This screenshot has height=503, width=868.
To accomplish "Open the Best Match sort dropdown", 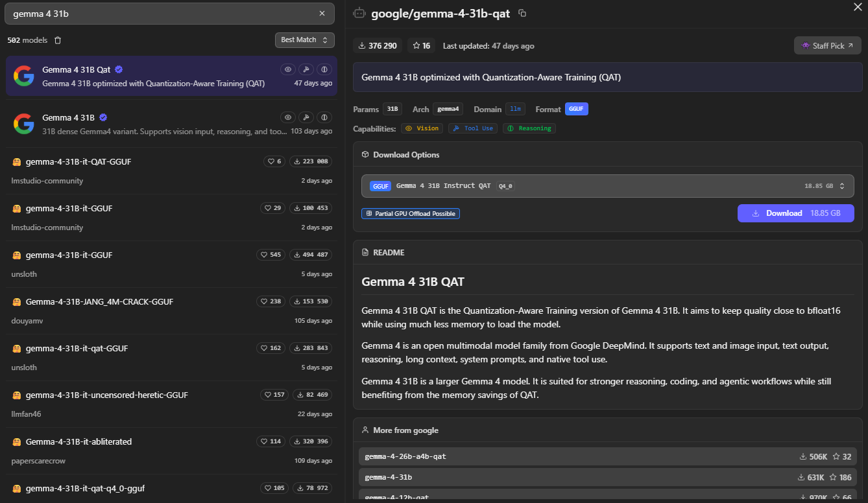I will 305,40.
